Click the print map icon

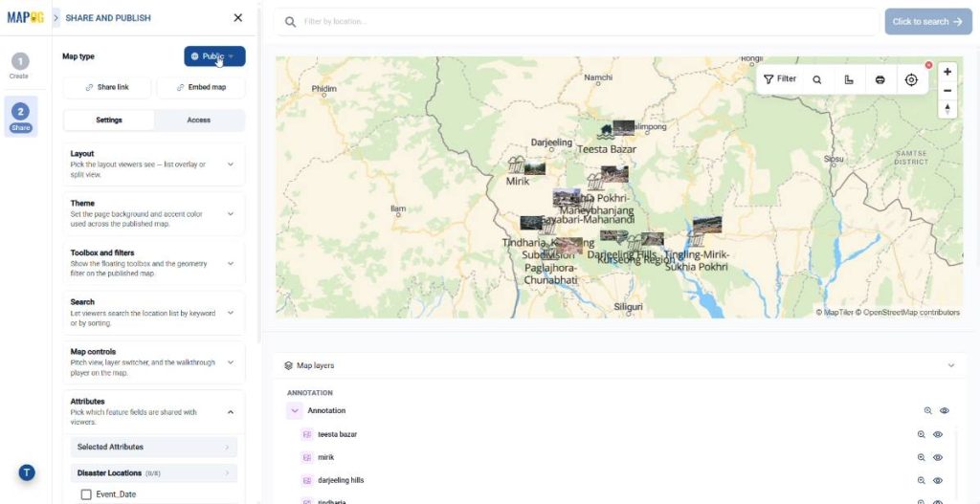[x=880, y=80]
